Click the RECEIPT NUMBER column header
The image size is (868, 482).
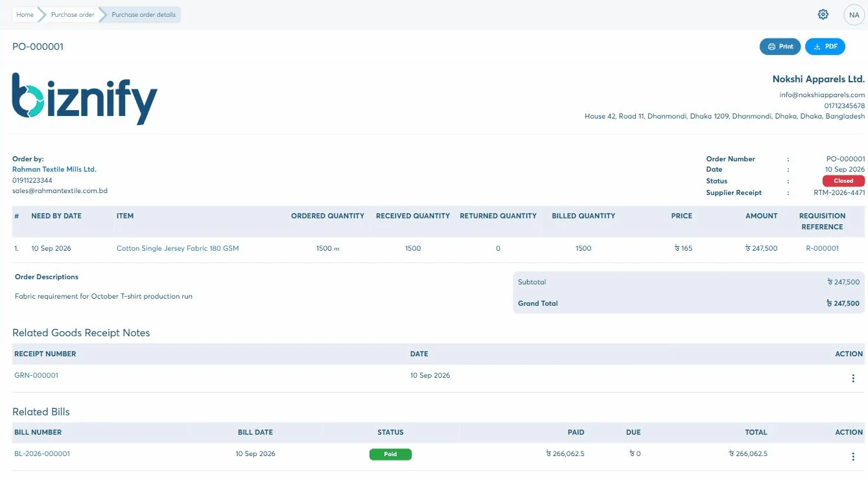(x=45, y=354)
